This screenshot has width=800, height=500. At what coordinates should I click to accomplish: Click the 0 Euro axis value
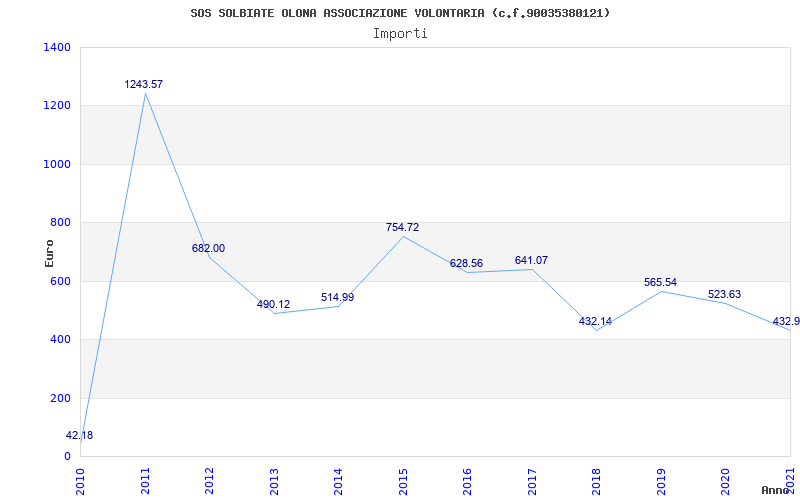coord(67,457)
